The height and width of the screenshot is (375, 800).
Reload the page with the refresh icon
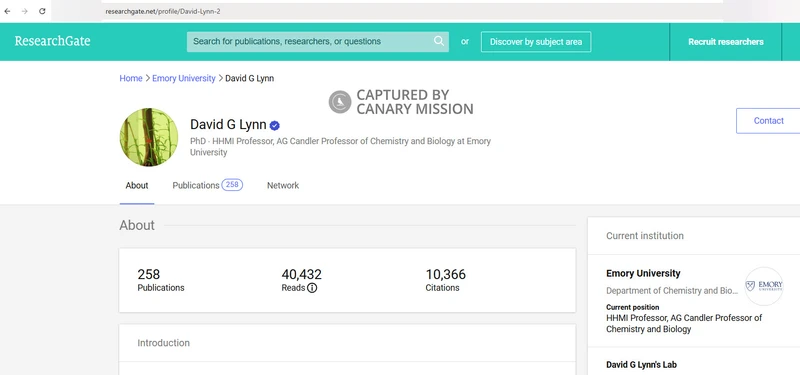[42, 11]
